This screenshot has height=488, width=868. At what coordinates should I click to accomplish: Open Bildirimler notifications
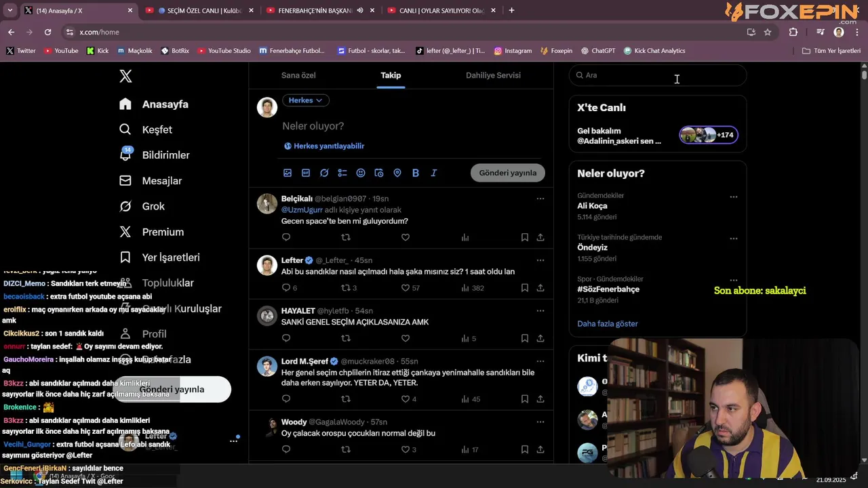(x=154, y=155)
